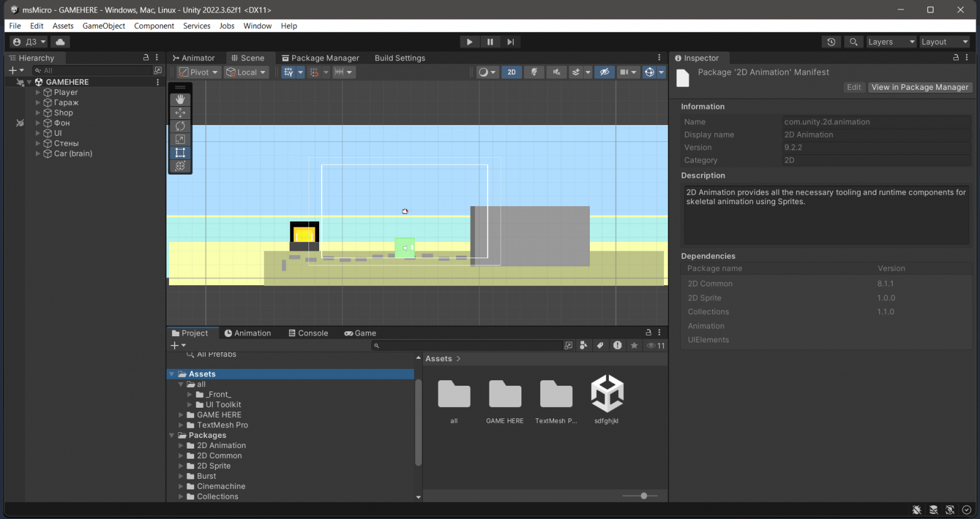Viewport: 980px width, 519px height.
Task: Open the Local handle rotation dropdown
Action: [x=246, y=72]
